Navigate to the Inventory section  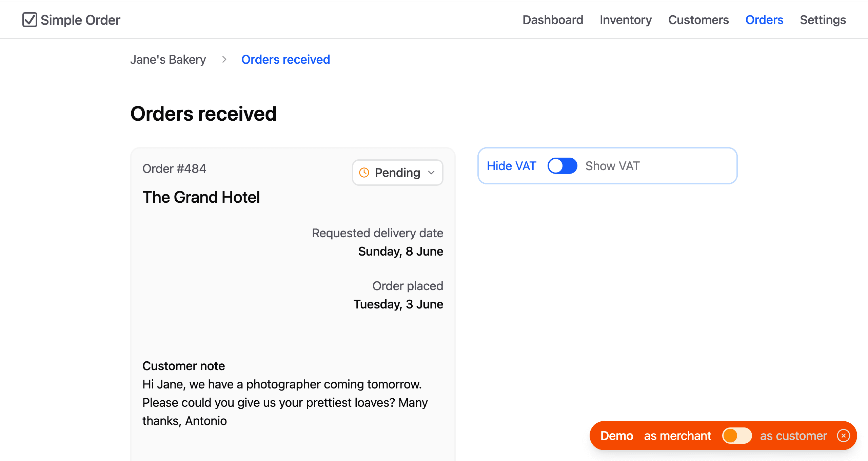(626, 20)
